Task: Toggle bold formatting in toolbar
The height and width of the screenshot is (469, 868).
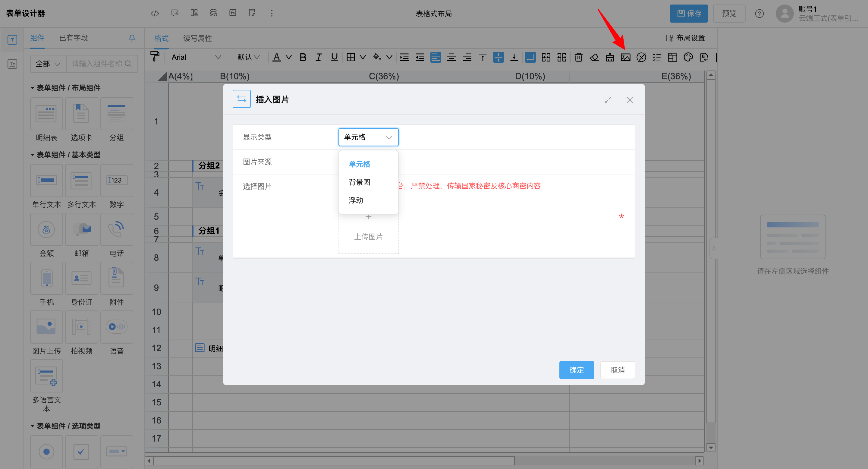Action: point(303,57)
